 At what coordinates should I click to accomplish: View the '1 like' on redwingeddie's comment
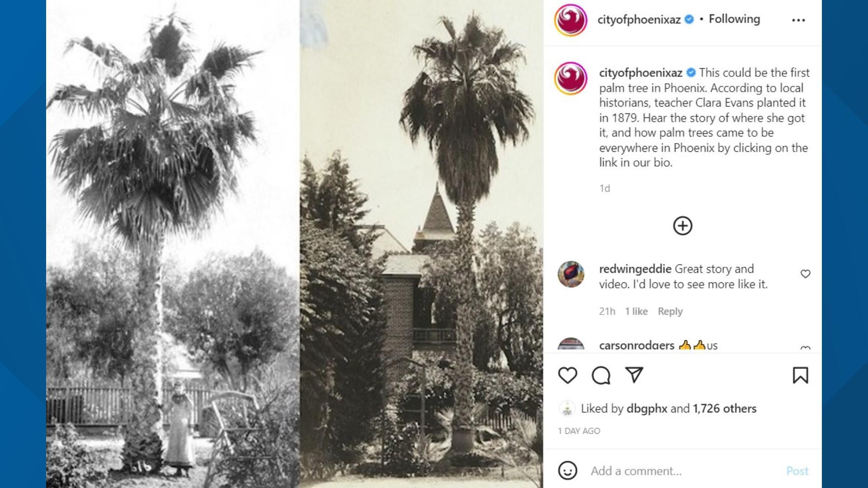click(x=636, y=311)
